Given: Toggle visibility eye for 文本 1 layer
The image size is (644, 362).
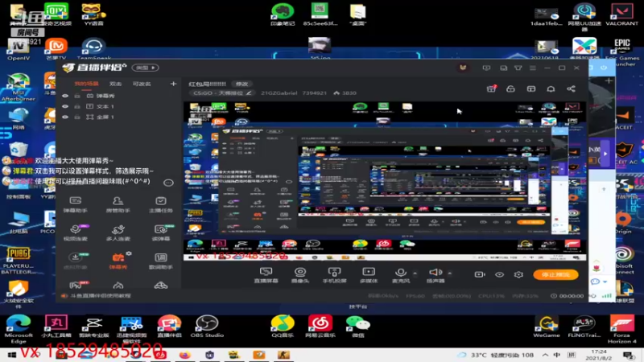Looking at the screenshot, I should [x=65, y=106].
